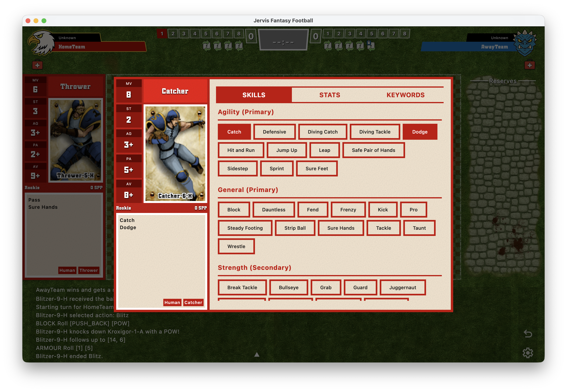Screen dimensions: 567x392
Task: Pick the Guard skill
Action: 360,288
